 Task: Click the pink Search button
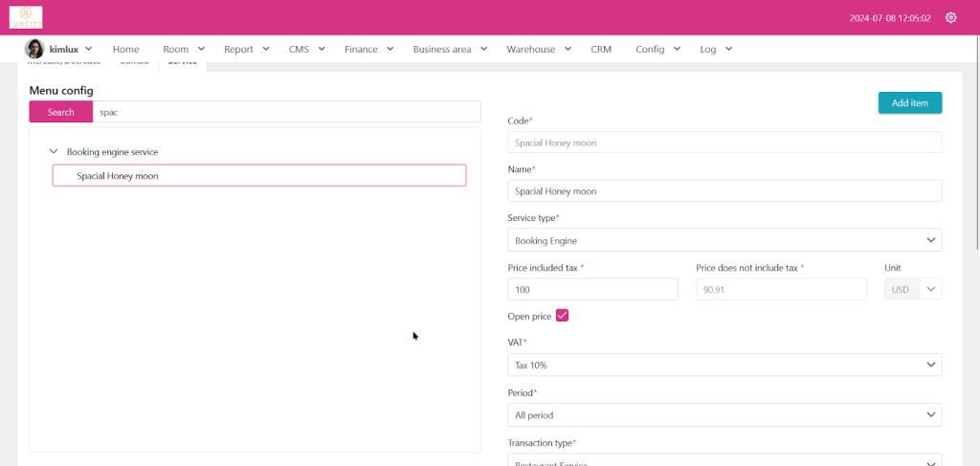pos(60,112)
